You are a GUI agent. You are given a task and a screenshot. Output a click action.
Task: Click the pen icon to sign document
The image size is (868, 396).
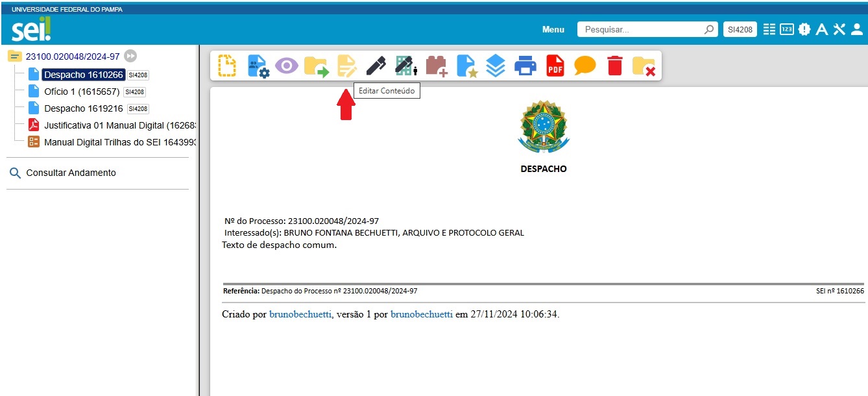click(376, 66)
